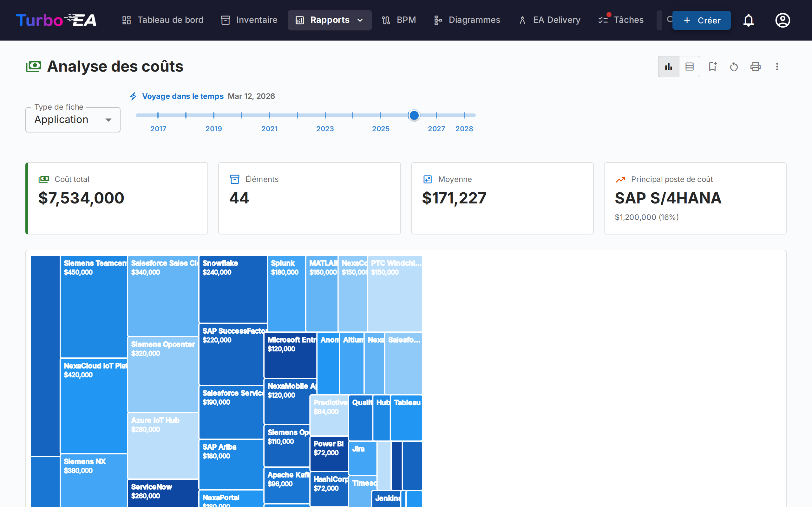Go to the Diagrammes section
The width and height of the screenshot is (812, 507).
tap(467, 20)
